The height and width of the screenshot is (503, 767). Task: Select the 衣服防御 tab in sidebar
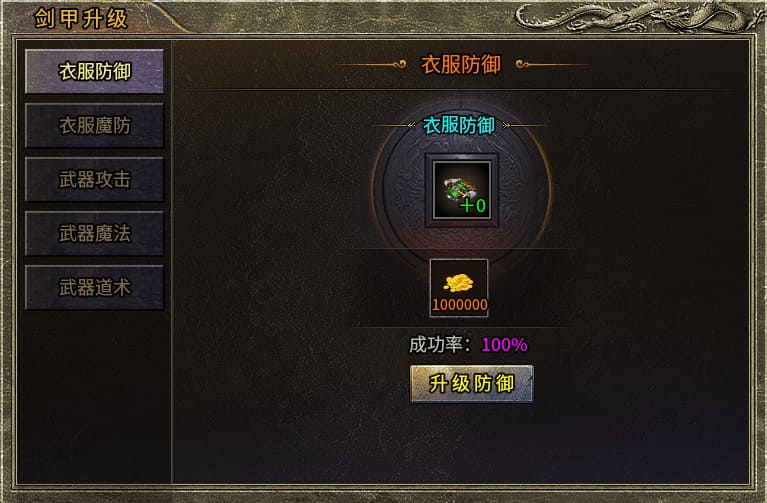[x=94, y=71]
